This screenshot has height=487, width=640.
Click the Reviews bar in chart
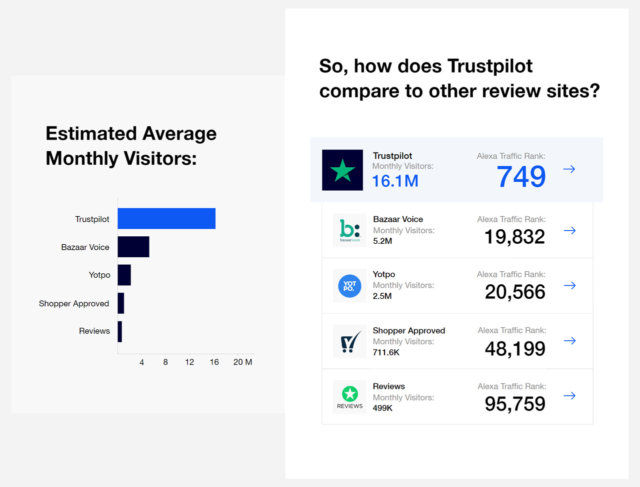click(120, 331)
